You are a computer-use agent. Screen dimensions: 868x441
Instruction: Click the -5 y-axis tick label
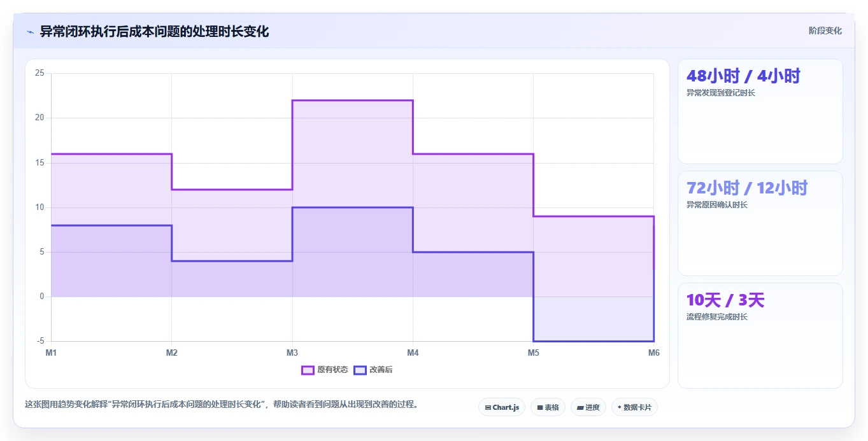click(x=39, y=341)
